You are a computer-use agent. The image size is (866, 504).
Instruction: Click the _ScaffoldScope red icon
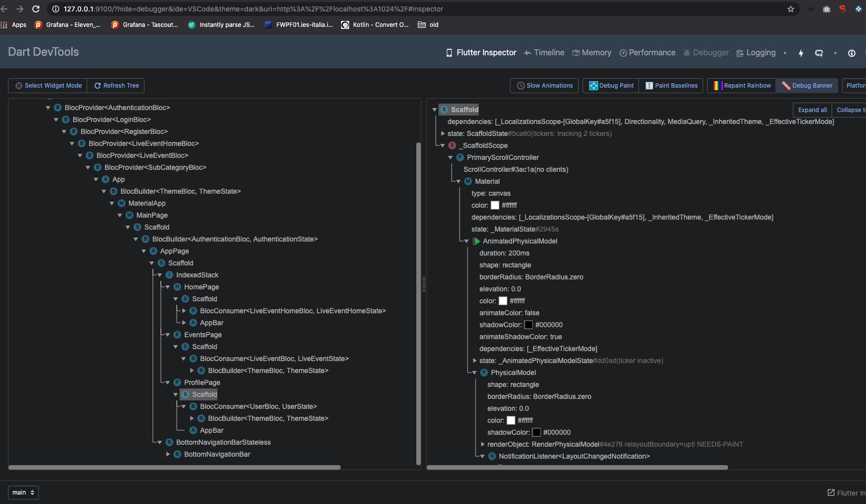click(452, 145)
